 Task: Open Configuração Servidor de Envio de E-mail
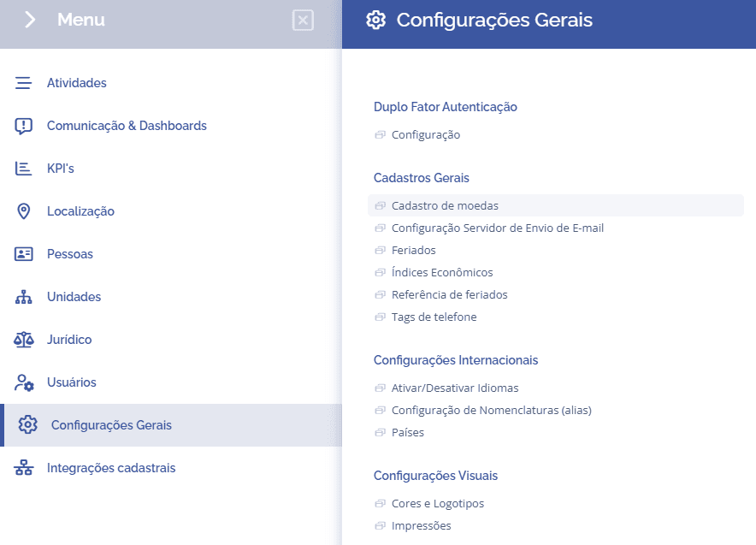pos(497,228)
